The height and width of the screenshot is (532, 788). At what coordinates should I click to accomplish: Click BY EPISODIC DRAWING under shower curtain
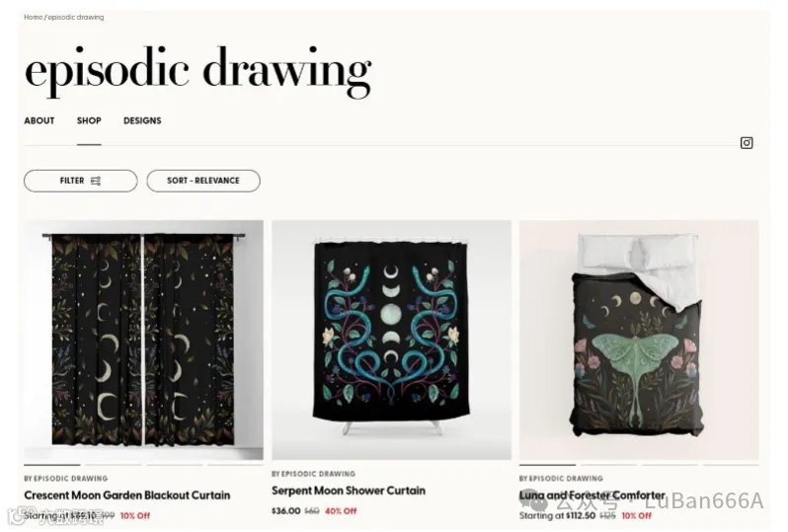(x=313, y=474)
